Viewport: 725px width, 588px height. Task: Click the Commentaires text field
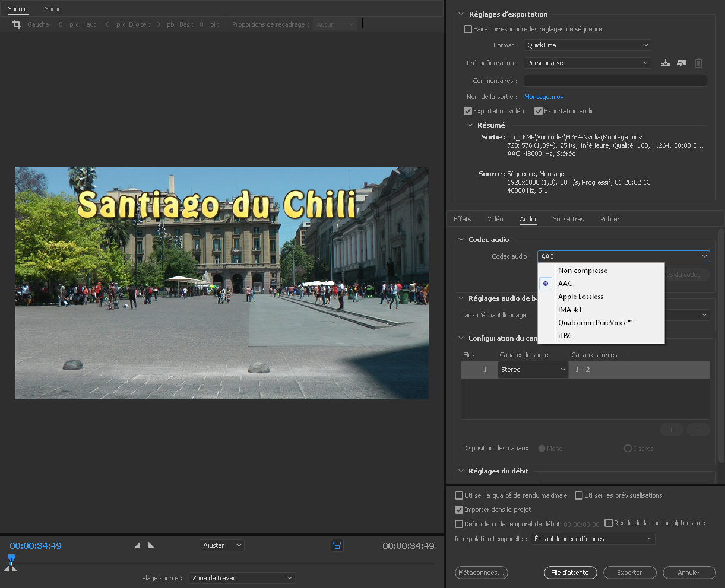pos(615,81)
